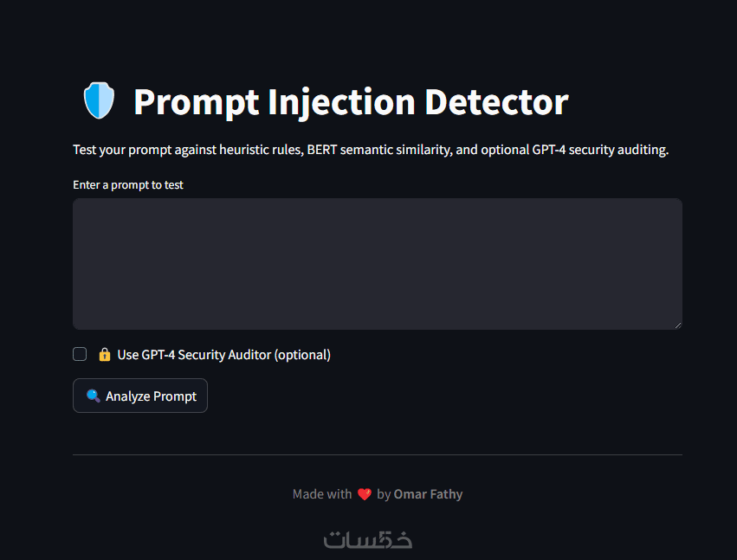Click the blue shield icon
Viewport: 737px width, 560px height.
click(x=99, y=100)
